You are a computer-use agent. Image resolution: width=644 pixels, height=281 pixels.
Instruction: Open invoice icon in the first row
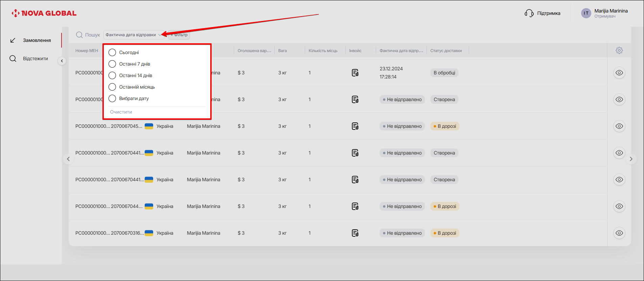pyautogui.click(x=355, y=73)
